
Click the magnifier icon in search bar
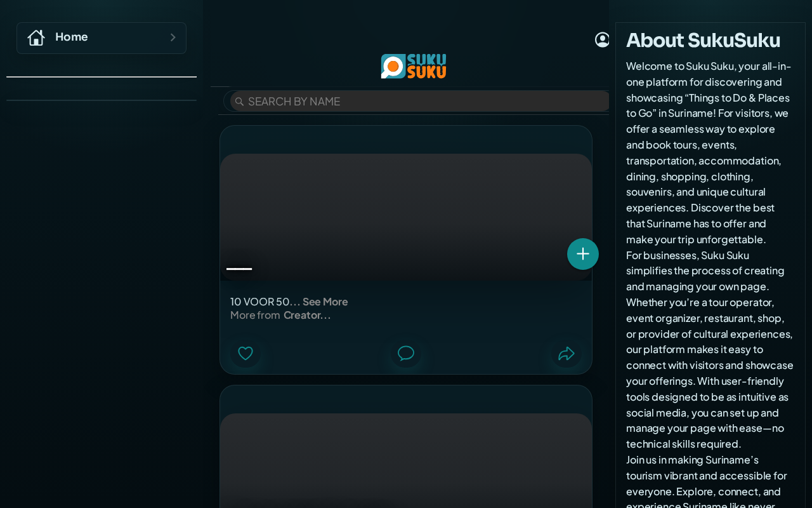pyautogui.click(x=239, y=102)
